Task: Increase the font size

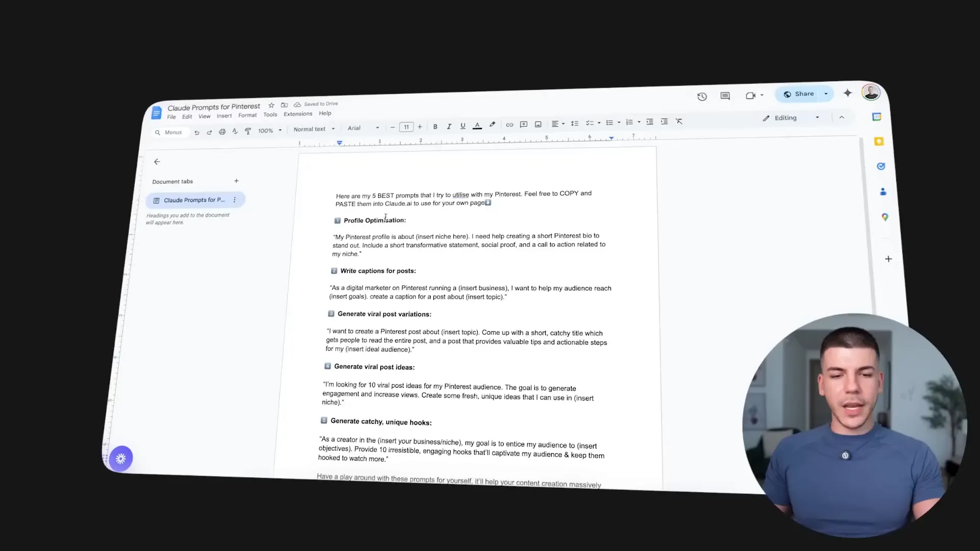Action: click(420, 127)
